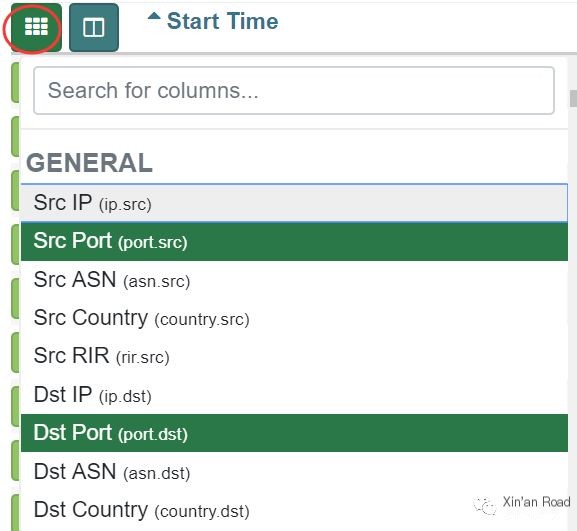
Task: Open the column grid toggle button
Action: [x=36, y=27]
